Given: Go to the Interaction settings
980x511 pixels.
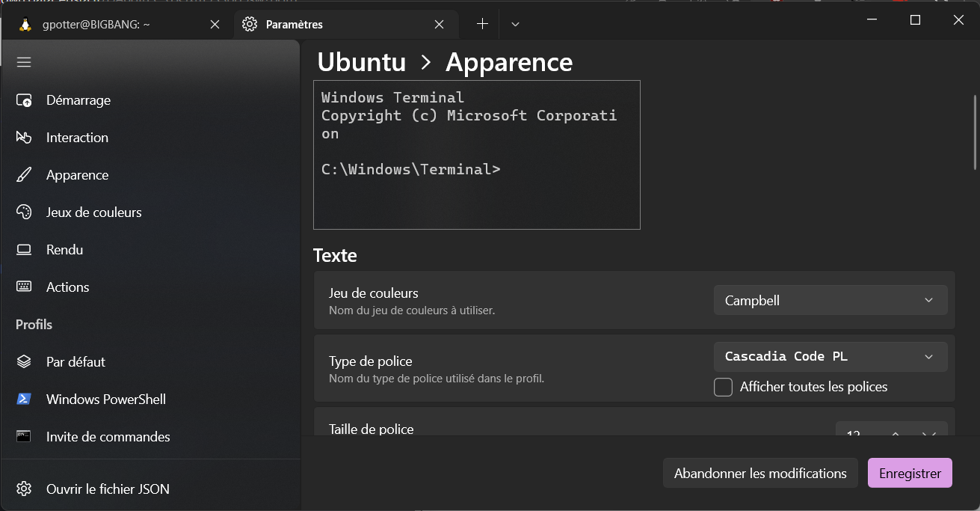Looking at the screenshot, I should coord(150,138).
